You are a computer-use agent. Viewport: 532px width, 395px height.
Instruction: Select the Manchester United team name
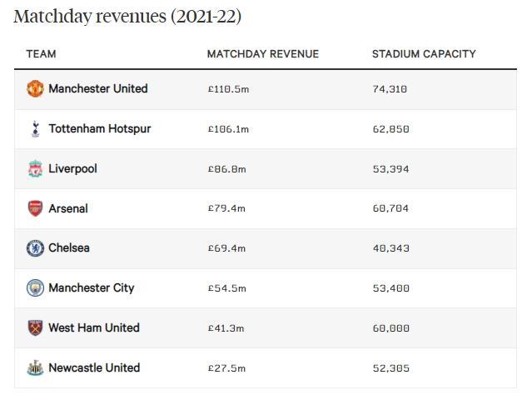tap(98, 88)
